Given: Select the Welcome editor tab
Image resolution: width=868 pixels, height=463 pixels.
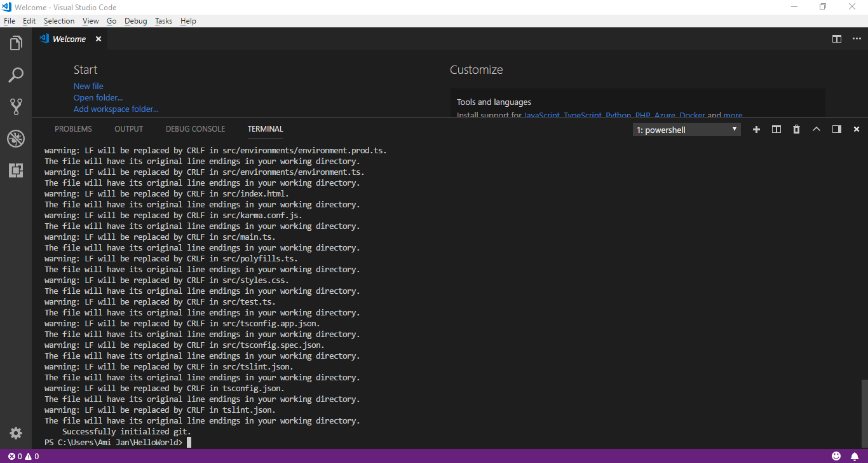Looking at the screenshot, I should pos(69,39).
